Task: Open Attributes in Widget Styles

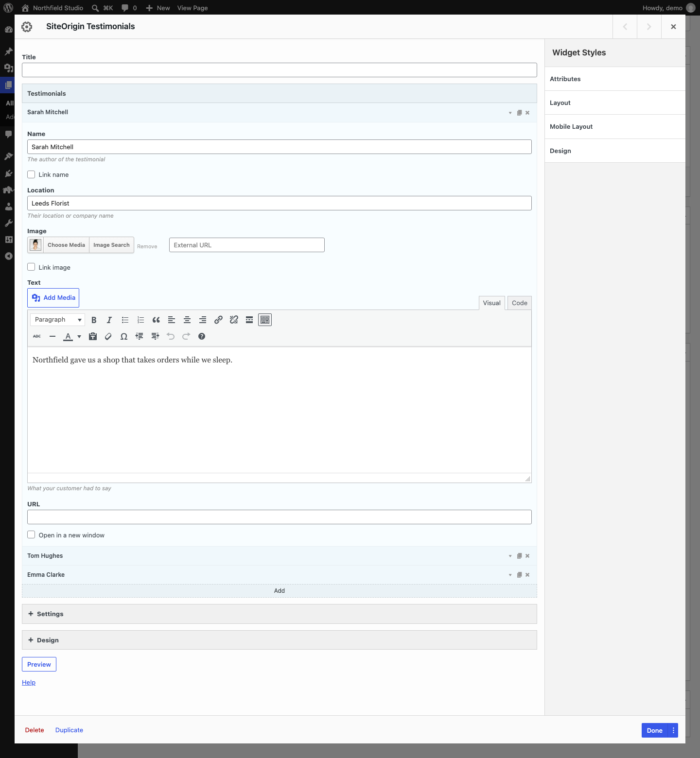Action: (615, 79)
